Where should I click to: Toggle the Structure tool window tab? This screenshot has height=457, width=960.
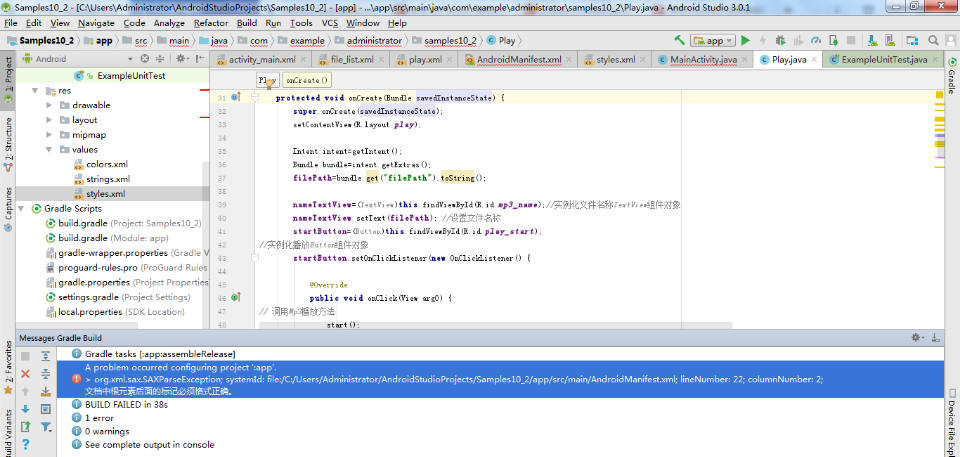pyautogui.click(x=7, y=140)
